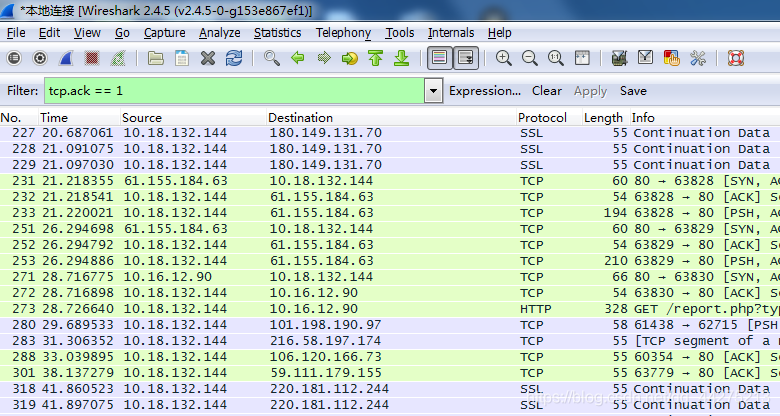Select packet 271 from 10.16.12.90

click(x=390, y=277)
